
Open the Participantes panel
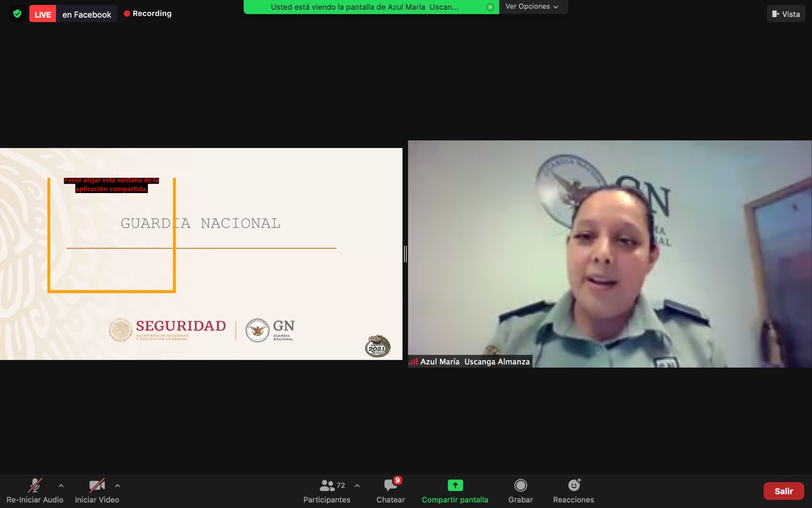pos(327,491)
